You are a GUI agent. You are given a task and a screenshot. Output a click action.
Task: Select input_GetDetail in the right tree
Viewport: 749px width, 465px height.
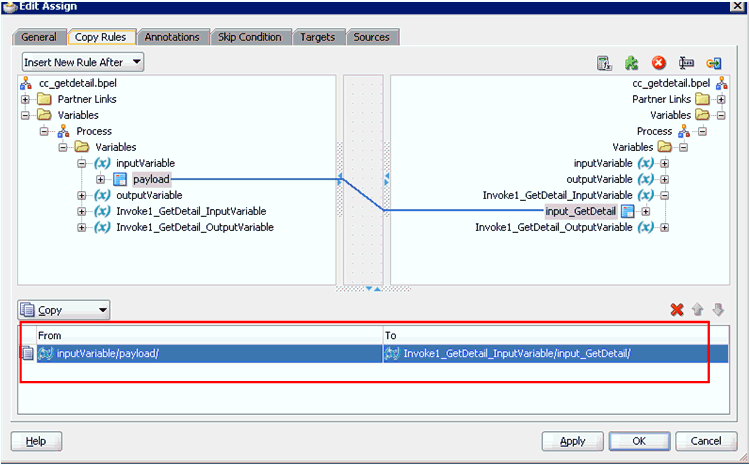tap(581, 211)
